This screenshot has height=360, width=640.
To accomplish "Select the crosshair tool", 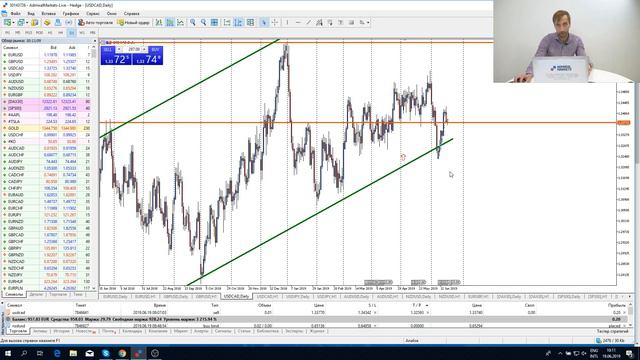I will [275, 22].
